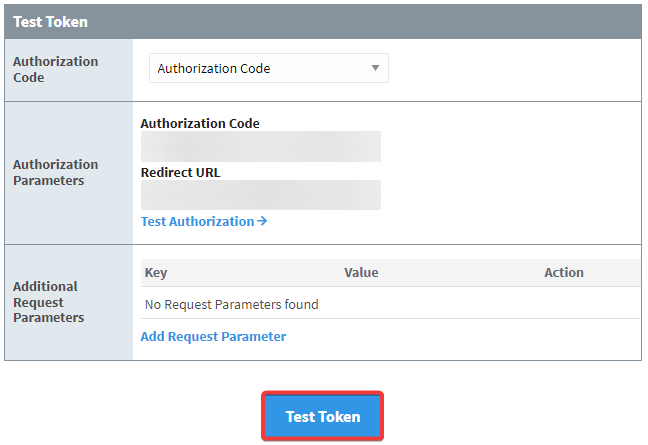Select the No Request Parameters found row
The image size is (648, 445).
(390, 305)
